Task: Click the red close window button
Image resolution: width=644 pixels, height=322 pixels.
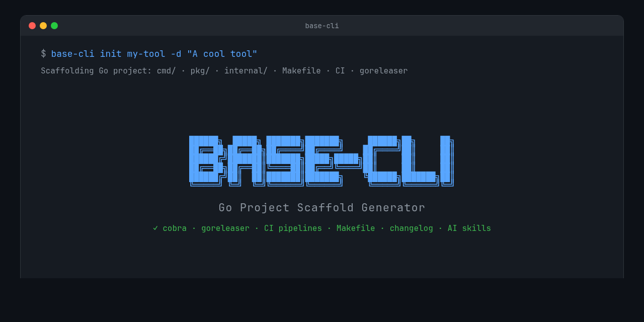Action: coord(32,26)
